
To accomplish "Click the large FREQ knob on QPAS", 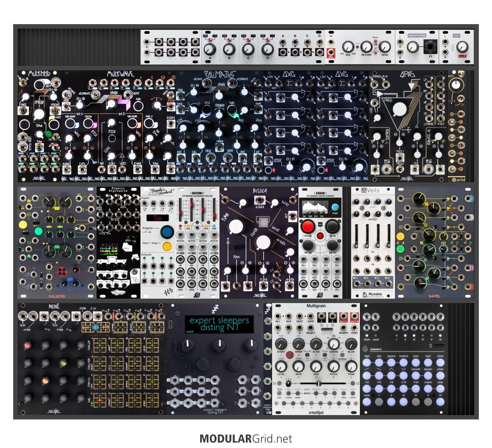I will [x=399, y=109].
